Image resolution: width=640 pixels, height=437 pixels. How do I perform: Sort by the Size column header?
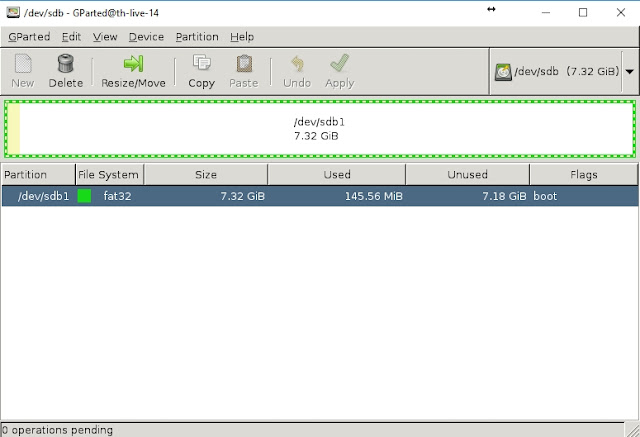206,175
